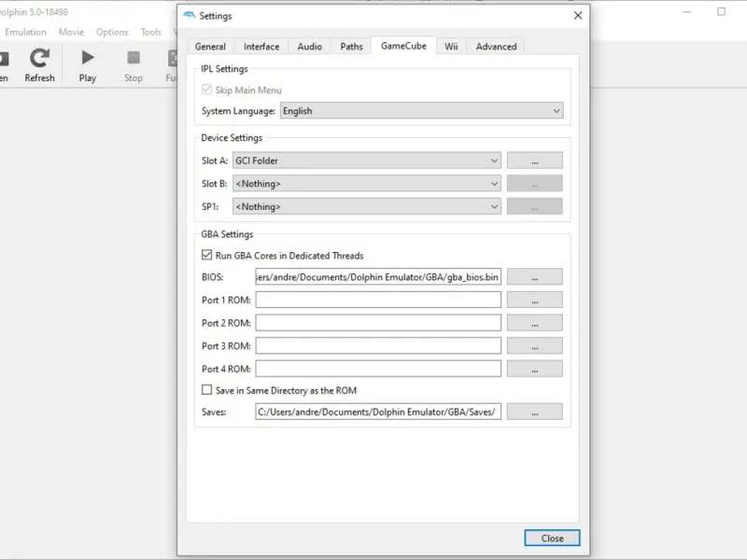The width and height of the screenshot is (747, 560).
Task: Select the GameCube tab
Action: [x=403, y=46]
